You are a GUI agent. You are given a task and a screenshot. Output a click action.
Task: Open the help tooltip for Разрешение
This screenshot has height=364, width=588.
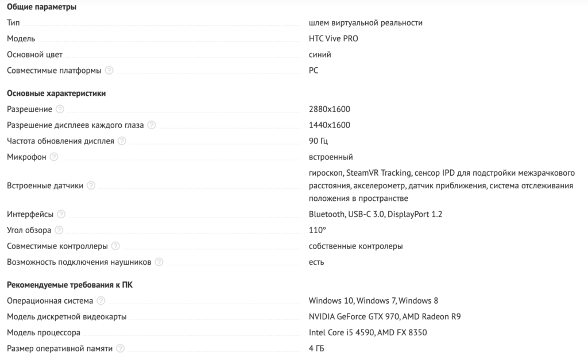tap(60, 109)
